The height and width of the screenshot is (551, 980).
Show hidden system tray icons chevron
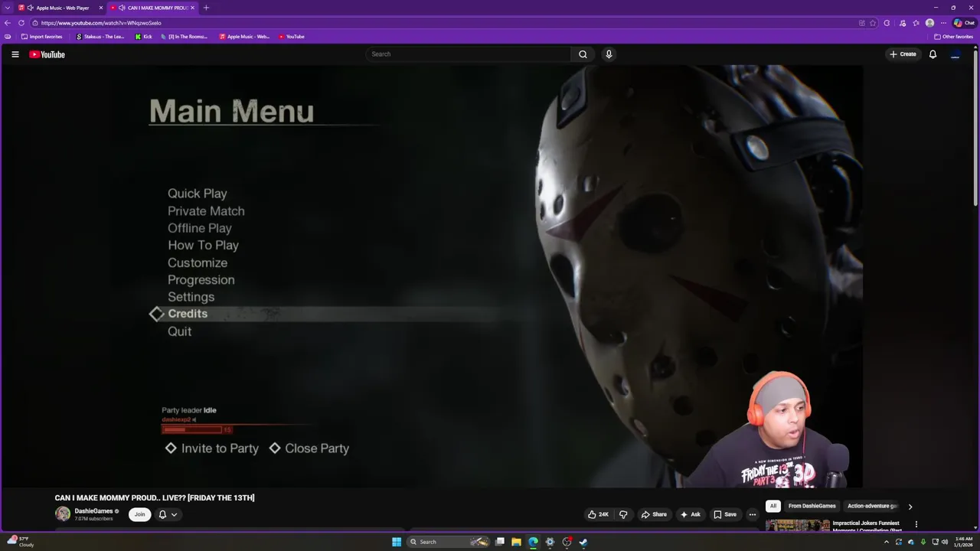tap(887, 542)
